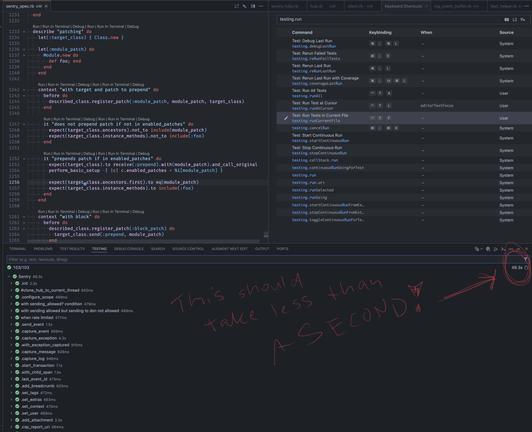Expand the .configure_scope test node
Screen dimensions: 532x432
[x=12, y=297]
